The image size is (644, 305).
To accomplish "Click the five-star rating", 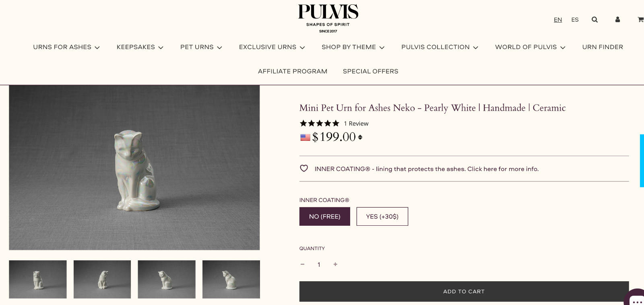I will (320, 124).
